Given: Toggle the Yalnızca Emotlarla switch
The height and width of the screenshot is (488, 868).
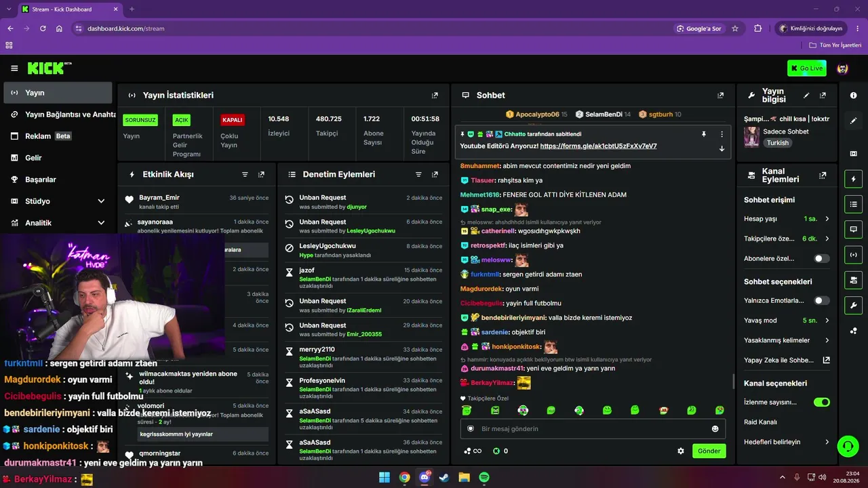Looking at the screenshot, I should (x=822, y=300).
